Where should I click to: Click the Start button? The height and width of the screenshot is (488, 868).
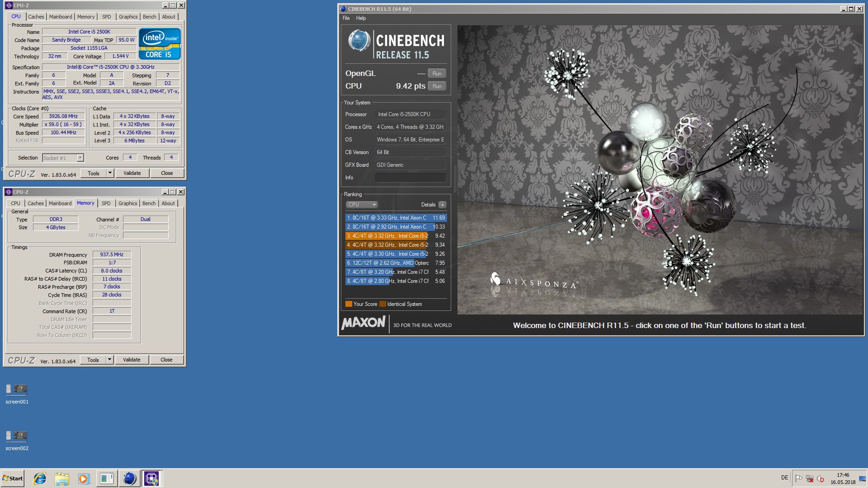(13, 479)
